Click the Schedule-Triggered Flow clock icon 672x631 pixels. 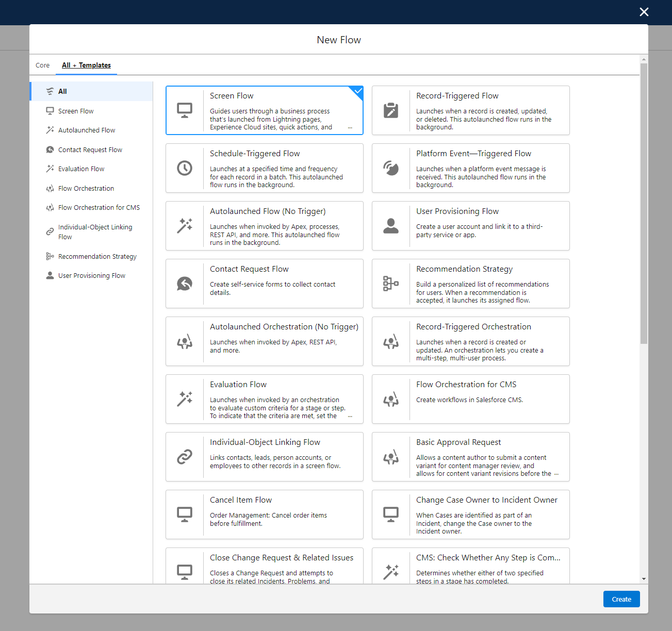[185, 168]
